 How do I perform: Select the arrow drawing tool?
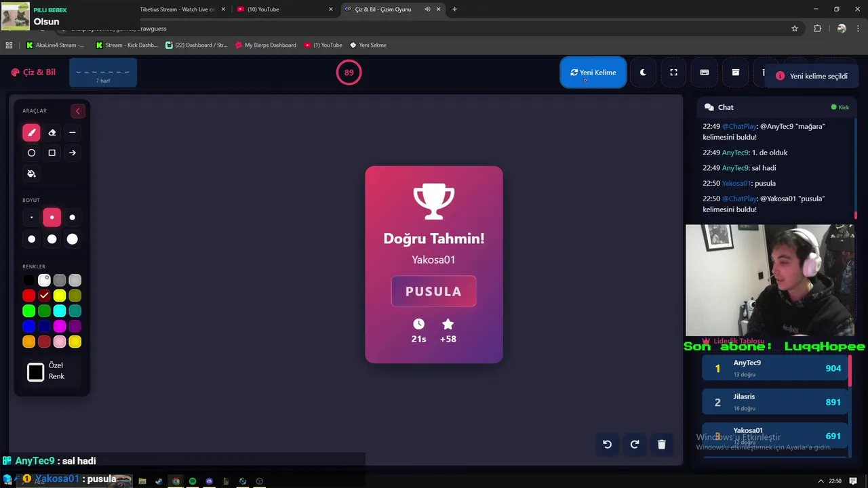pyautogui.click(x=73, y=153)
